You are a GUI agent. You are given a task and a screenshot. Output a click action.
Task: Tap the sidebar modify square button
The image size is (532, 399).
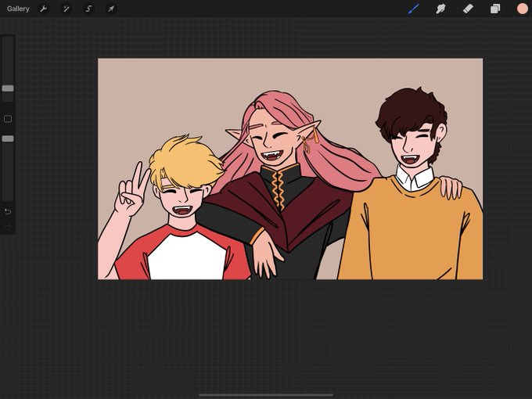click(x=8, y=119)
